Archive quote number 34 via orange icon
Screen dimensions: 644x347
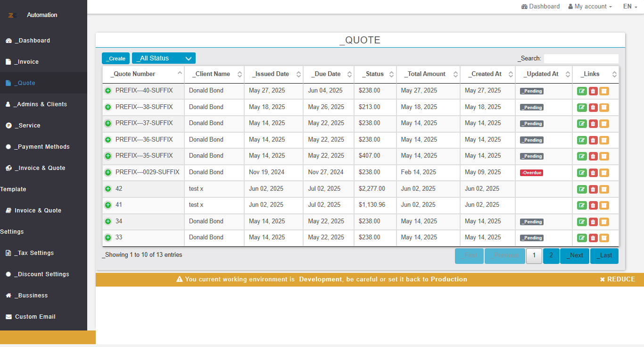point(604,222)
